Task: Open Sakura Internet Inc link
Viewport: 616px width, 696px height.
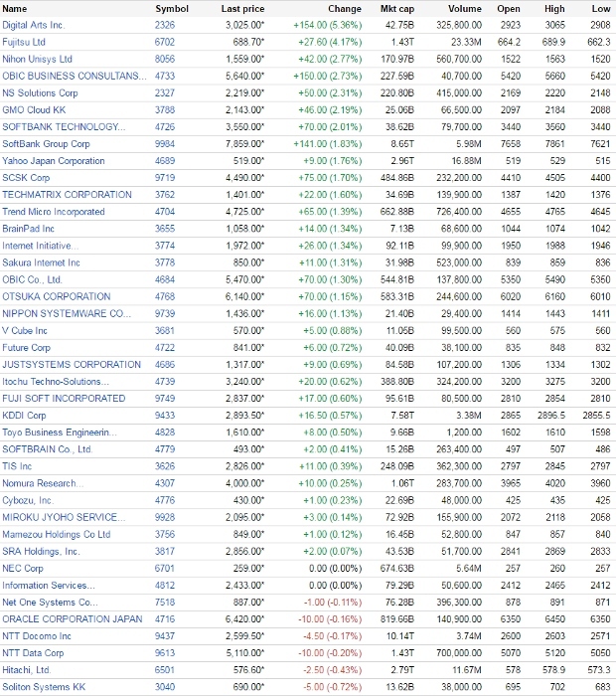Action: click(x=41, y=262)
